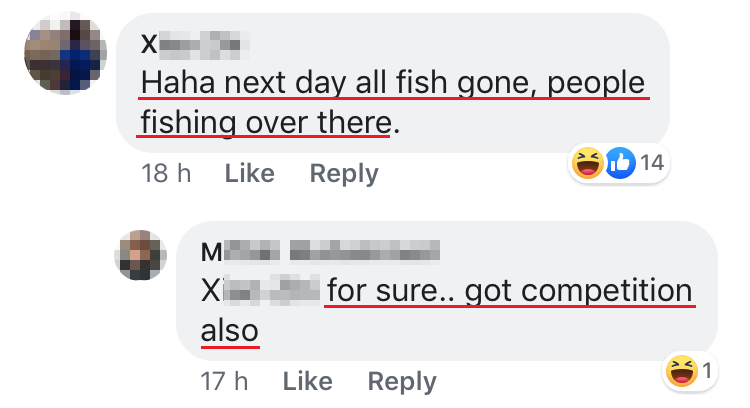This screenshot has height=408, width=750.
Task: Open the replier's name starting with M
Action: [320, 252]
